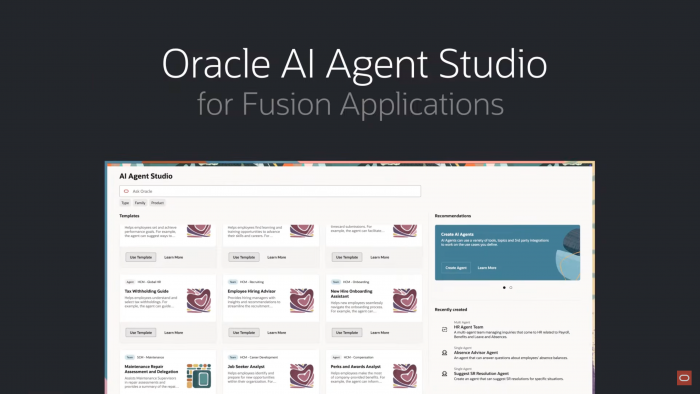Click the Ask Oracle search field

(x=270, y=191)
